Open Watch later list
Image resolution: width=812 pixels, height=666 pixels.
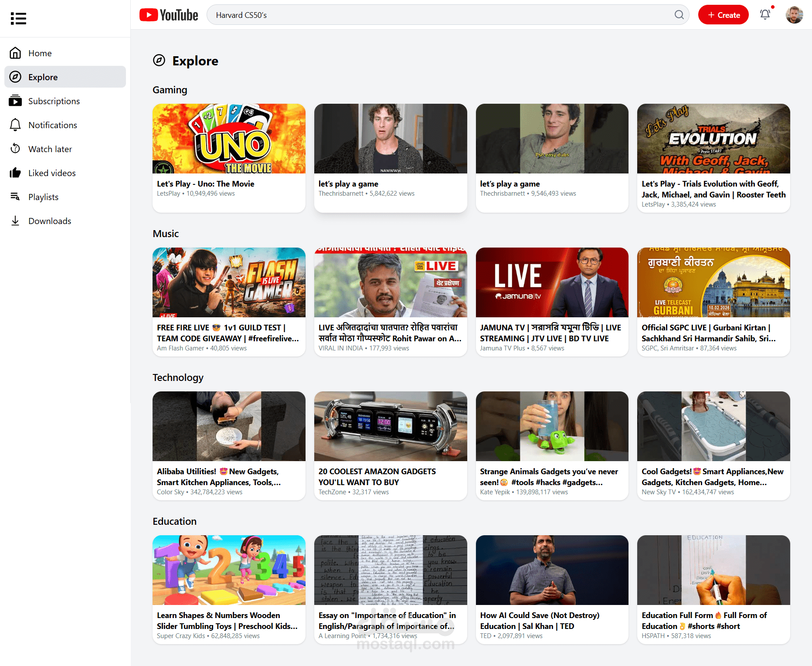(65, 149)
